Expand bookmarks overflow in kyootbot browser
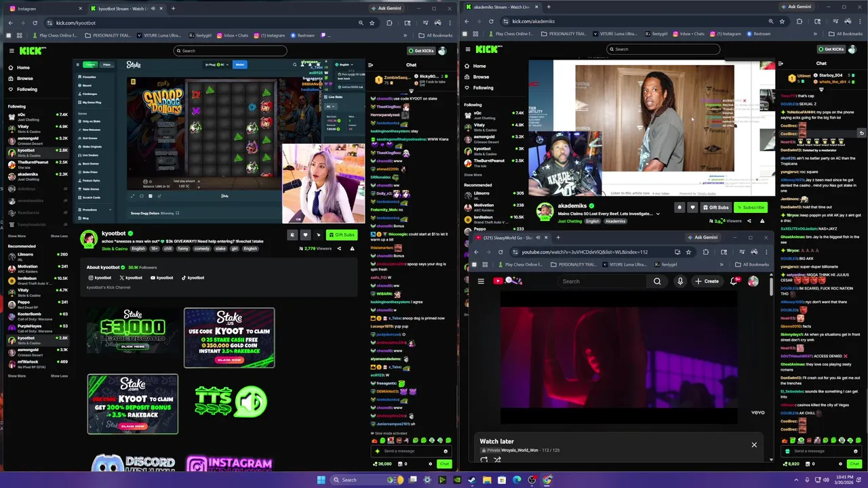Viewport: 868px width, 488px height. click(406, 35)
